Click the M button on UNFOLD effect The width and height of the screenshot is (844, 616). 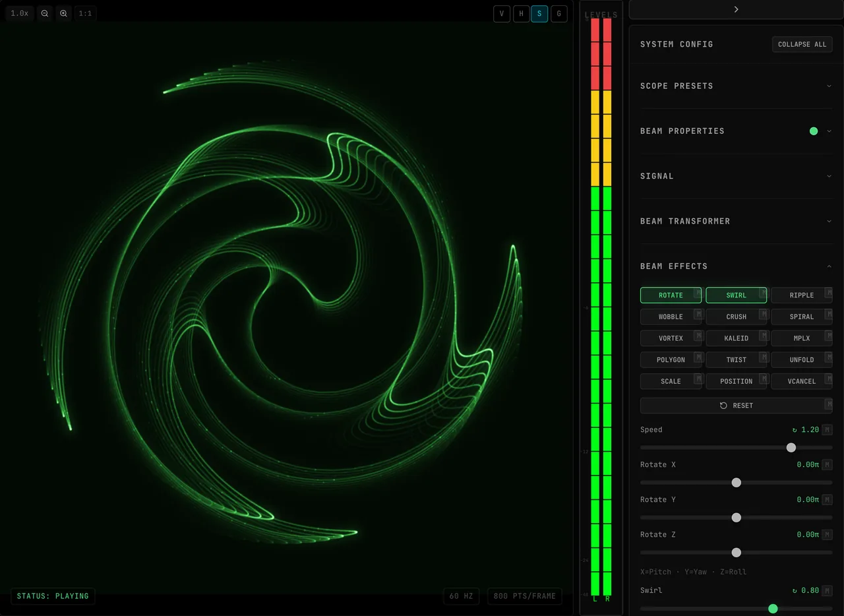click(x=828, y=357)
